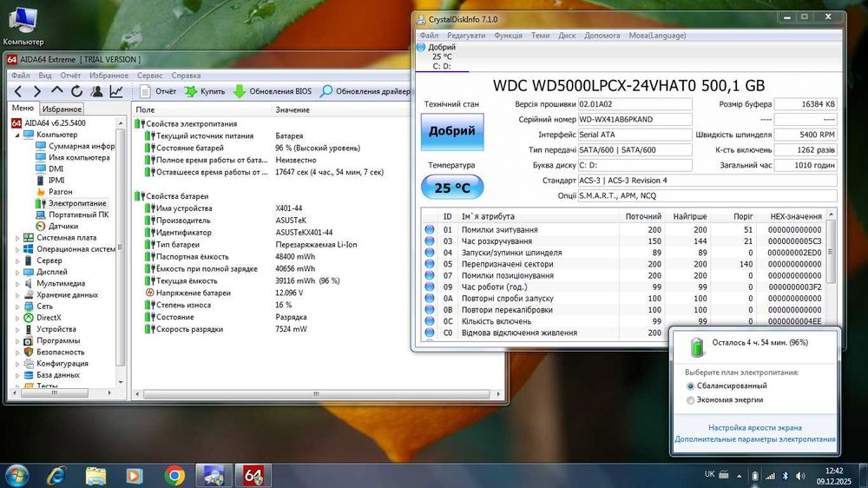The height and width of the screenshot is (488, 868).
Task: Open Настройка яркости экрана link
Action: [755, 427]
